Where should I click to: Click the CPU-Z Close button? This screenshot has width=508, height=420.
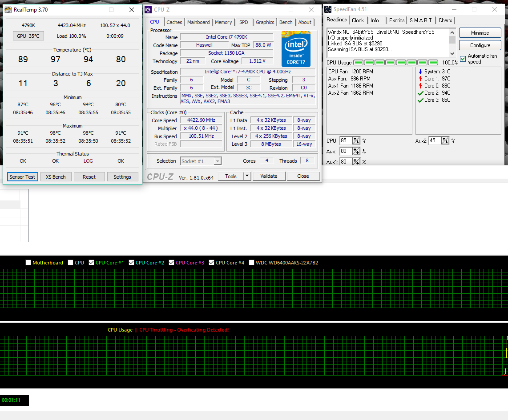pyautogui.click(x=303, y=176)
